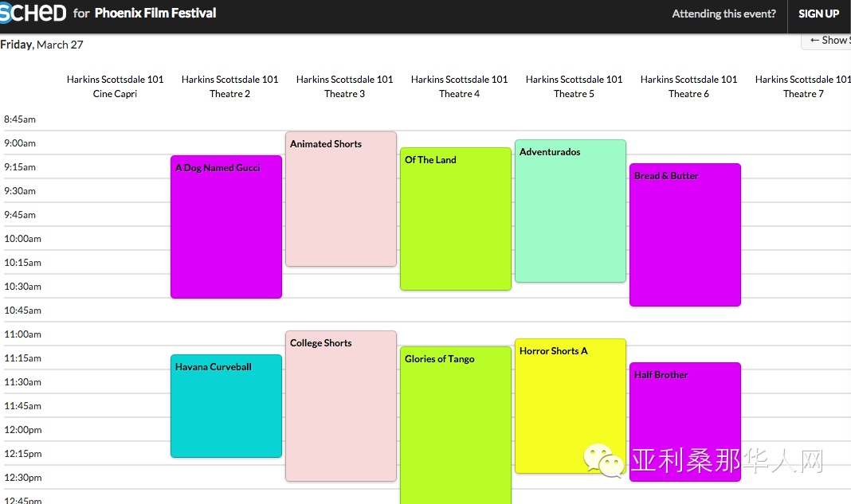Open the Bread & Butter screening
Viewport: 851px width, 504px height.
pyautogui.click(x=685, y=235)
